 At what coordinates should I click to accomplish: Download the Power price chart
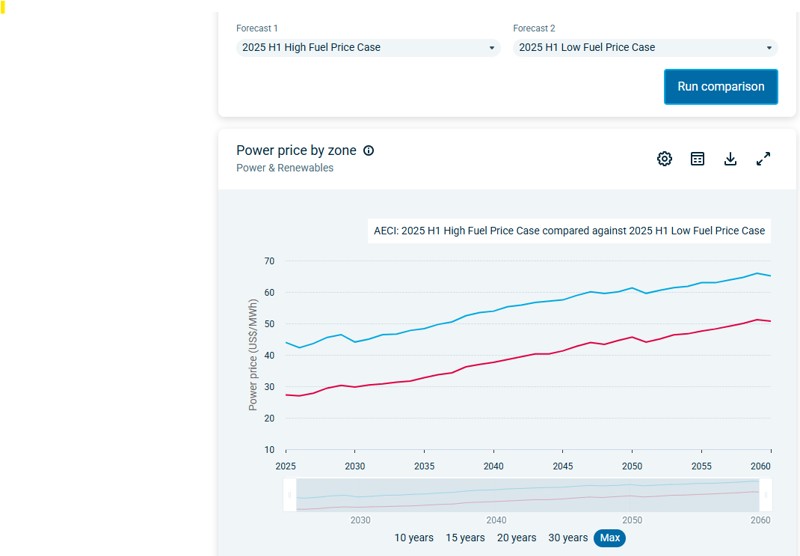coord(731,159)
